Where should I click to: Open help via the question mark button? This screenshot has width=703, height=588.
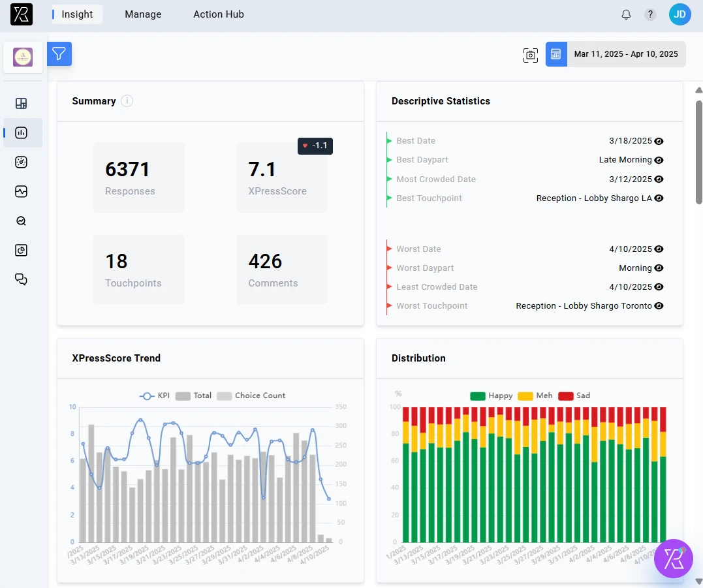click(650, 14)
